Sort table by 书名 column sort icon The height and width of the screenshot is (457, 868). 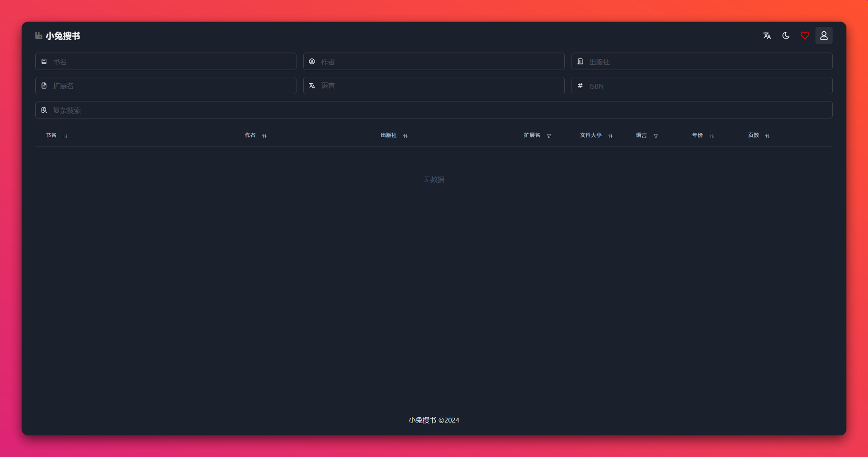point(65,136)
